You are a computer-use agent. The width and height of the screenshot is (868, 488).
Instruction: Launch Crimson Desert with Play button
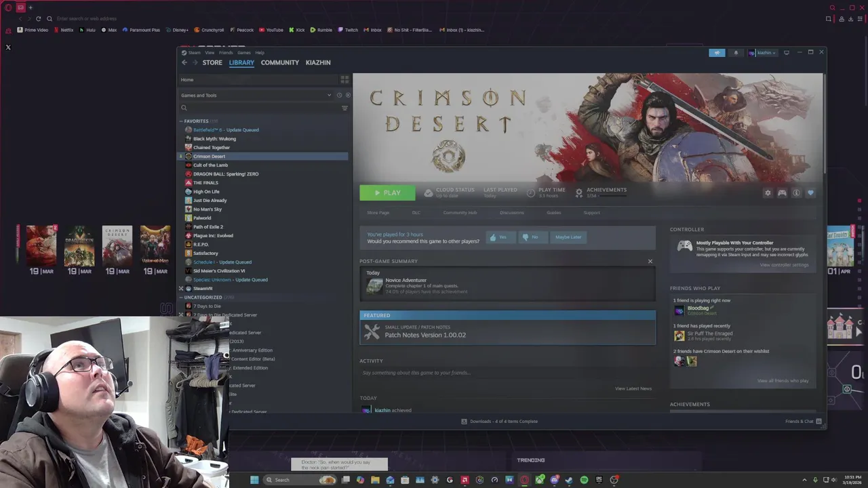387,192
